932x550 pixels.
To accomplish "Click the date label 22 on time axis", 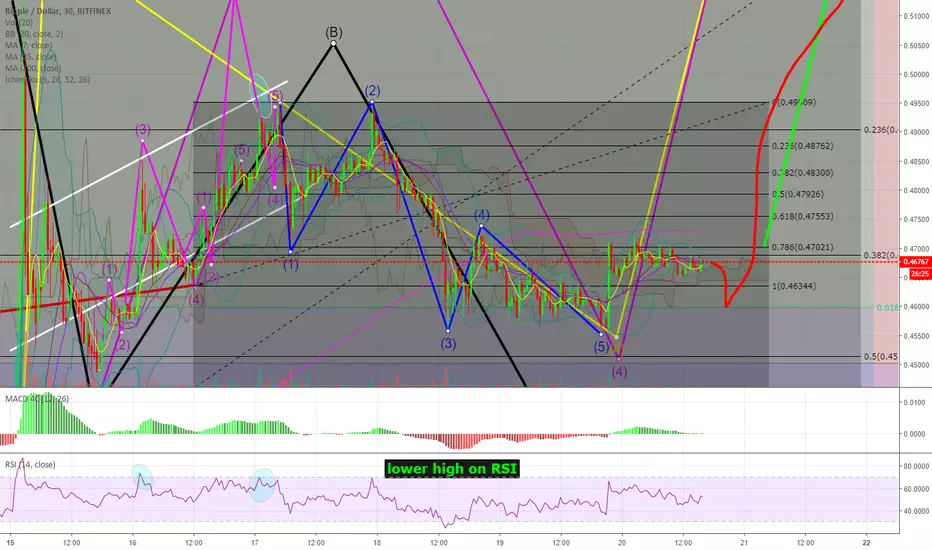I will coord(866,542).
